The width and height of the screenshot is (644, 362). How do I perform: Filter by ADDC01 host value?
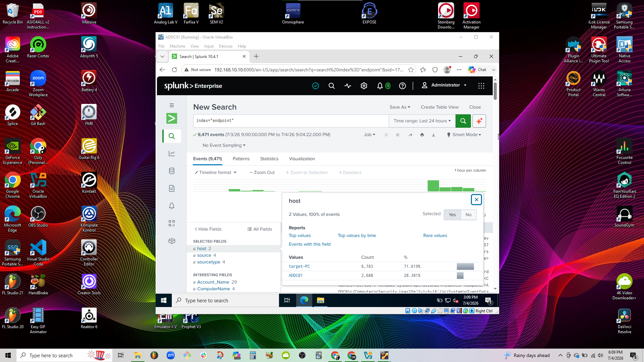point(296,276)
